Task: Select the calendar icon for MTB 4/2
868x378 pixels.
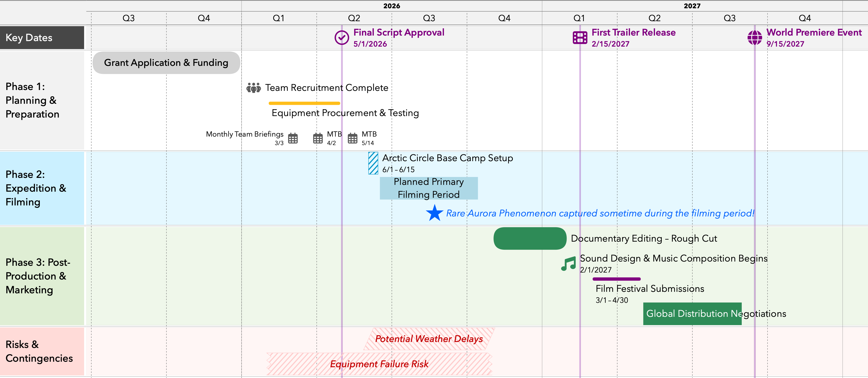Action: tap(318, 138)
